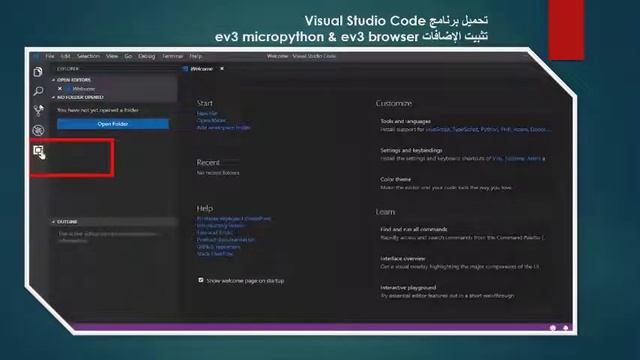Screen dimensions: 640x360
Task: Open the Explorer view in activity bar
Action: (38, 72)
